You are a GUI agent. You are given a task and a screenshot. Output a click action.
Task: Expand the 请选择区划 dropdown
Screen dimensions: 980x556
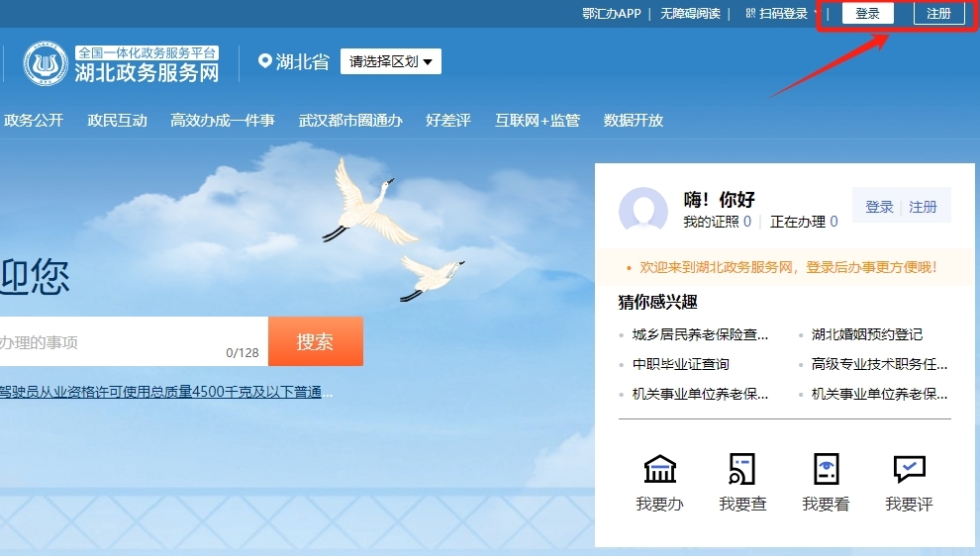(x=391, y=61)
